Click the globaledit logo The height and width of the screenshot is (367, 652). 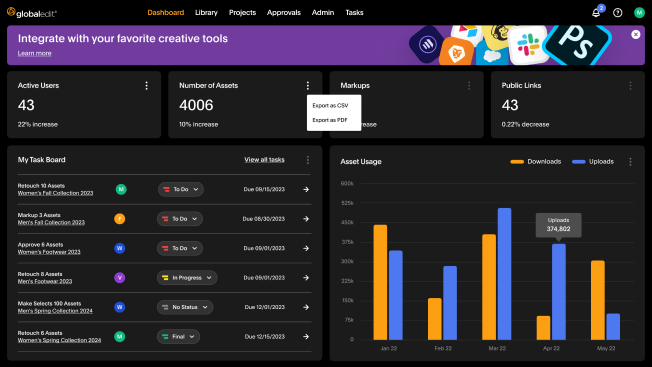32,13
